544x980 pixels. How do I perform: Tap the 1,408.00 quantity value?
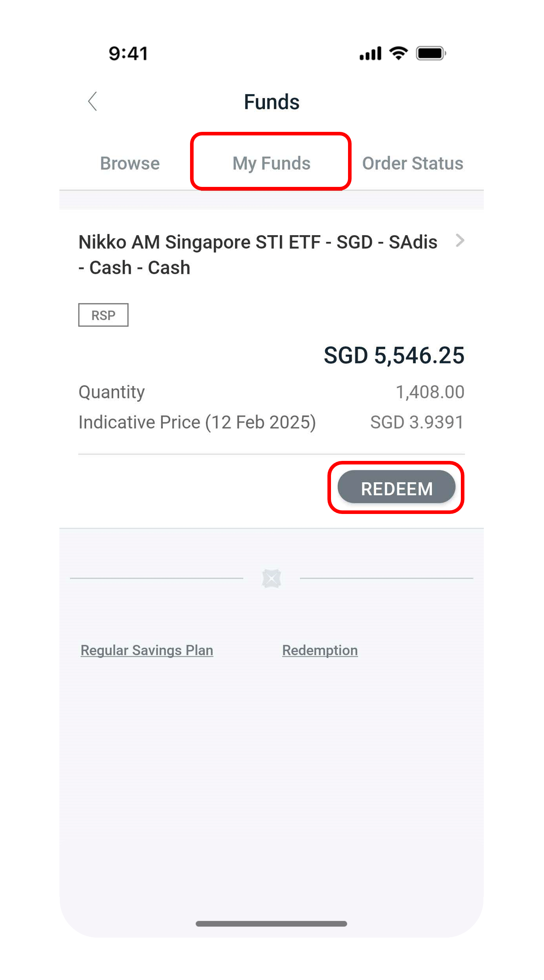(x=430, y=392)
